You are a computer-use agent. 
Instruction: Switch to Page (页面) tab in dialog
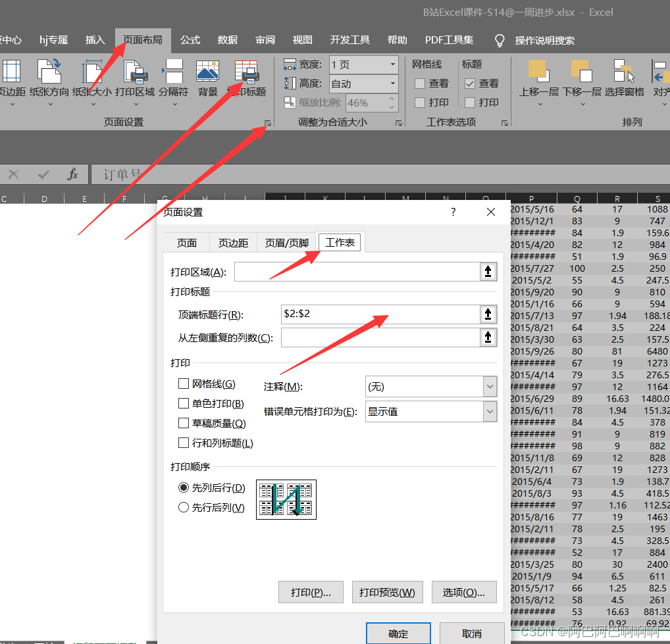coord(187,243)
